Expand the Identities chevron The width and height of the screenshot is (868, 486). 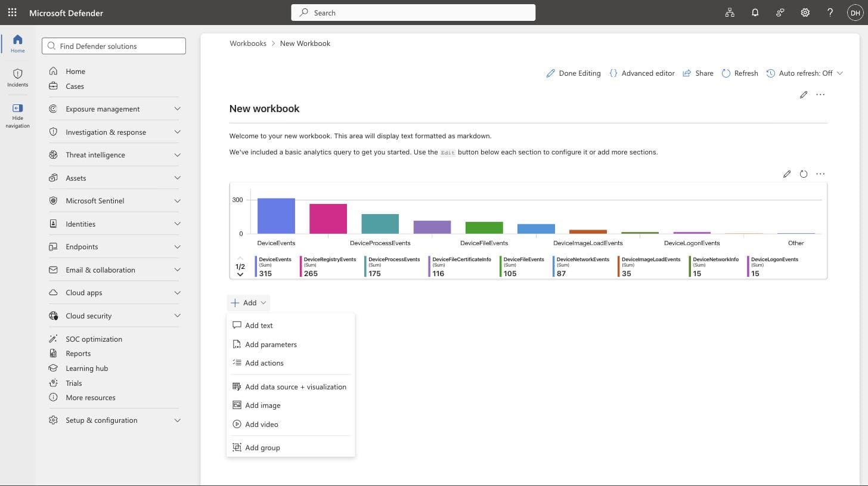[x=177, y=224]
